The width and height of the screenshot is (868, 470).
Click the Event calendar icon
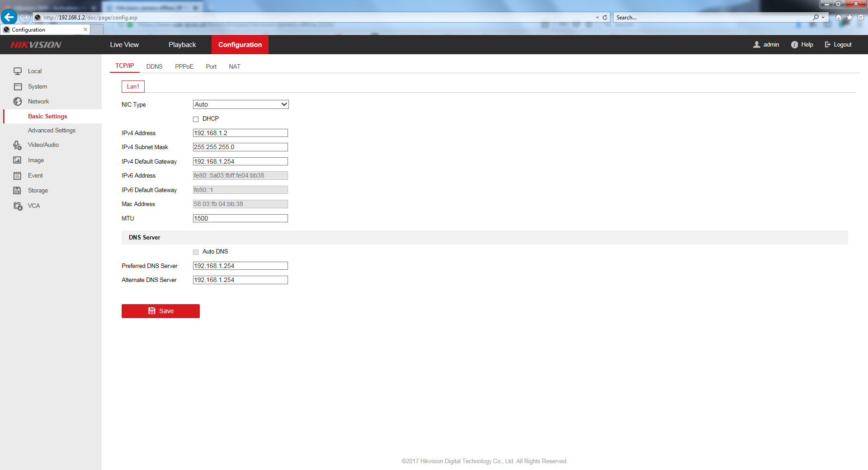(x=18, y=175)
